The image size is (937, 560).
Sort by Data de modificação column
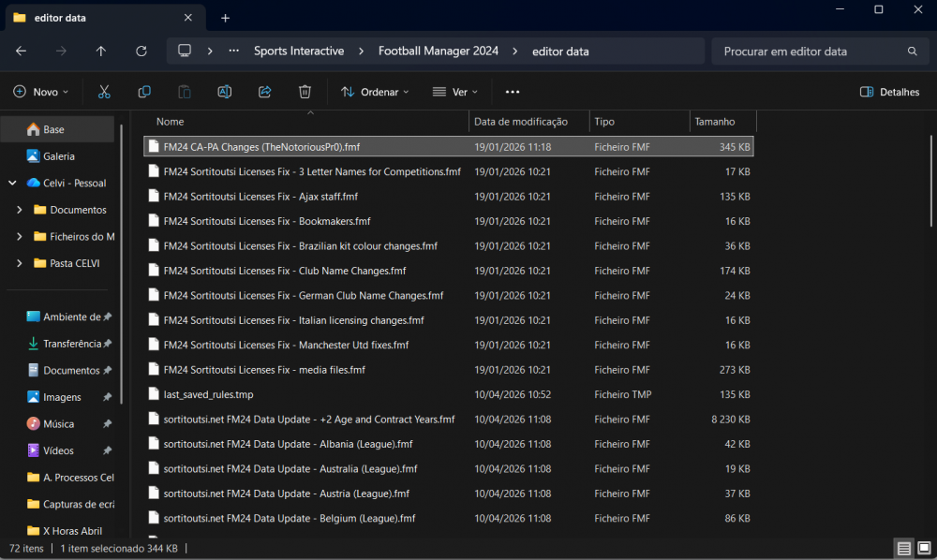tap(528, 122)
